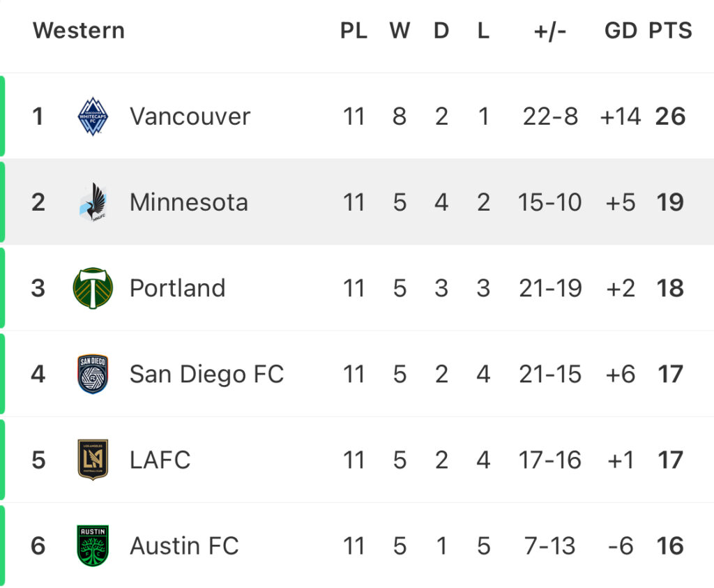Tap the +/- goals column header
The width and height of the screenshot is (714, 588).
[550, 31]
